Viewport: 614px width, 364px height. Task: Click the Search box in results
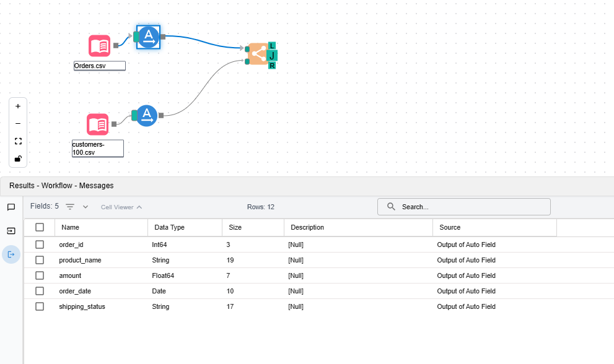(471, 207)
